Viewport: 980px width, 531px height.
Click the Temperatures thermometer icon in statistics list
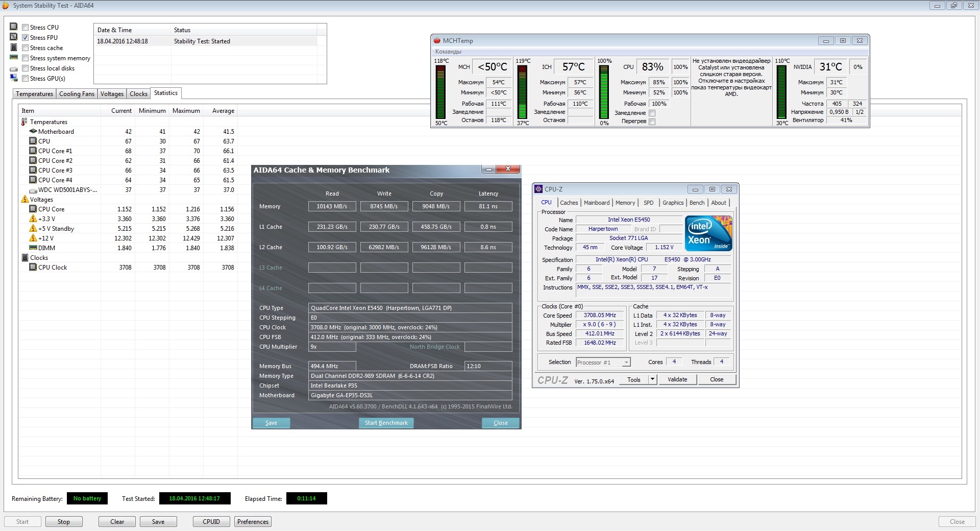24,122
